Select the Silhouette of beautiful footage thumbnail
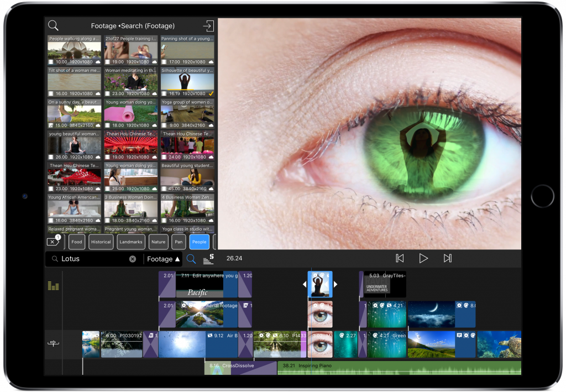The image size is (566, 392). pyautogui.click(x=187, y=82)
